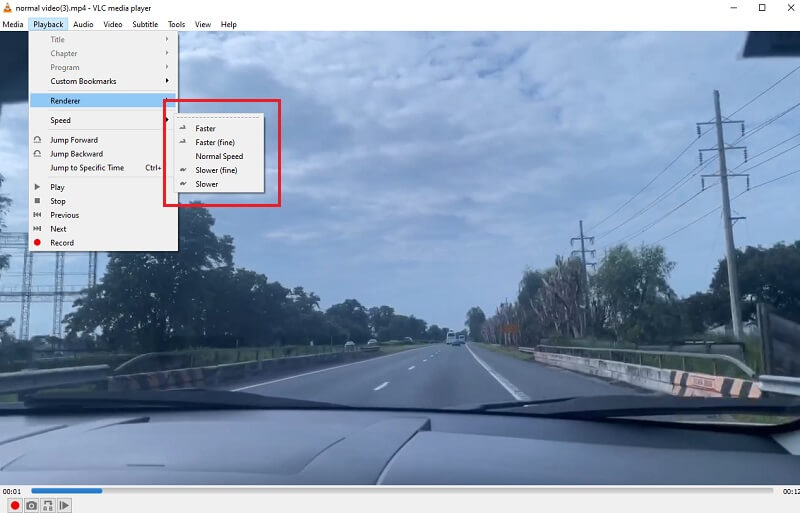This screenshot has width=800, height=513.
Task: Choose Slower playback speed
Action: click(219, 184)
